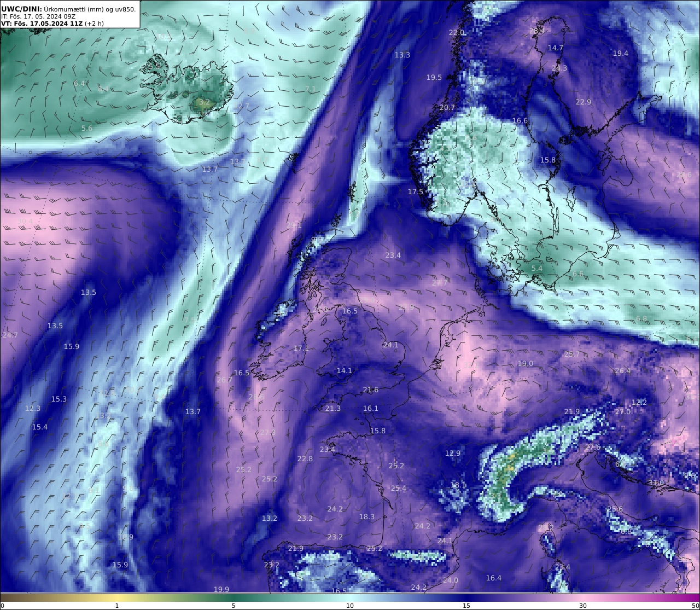This screenshot has height=610, width=700.
Task: Click the 3.2 value over Iceland
Action: (x=205, y=102)
